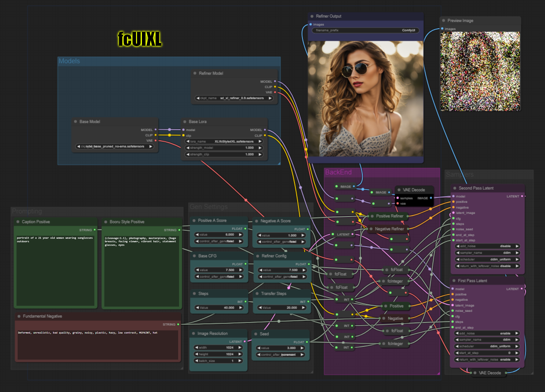Select the Models group title
The image size is (545, 392).
point(69,61)
